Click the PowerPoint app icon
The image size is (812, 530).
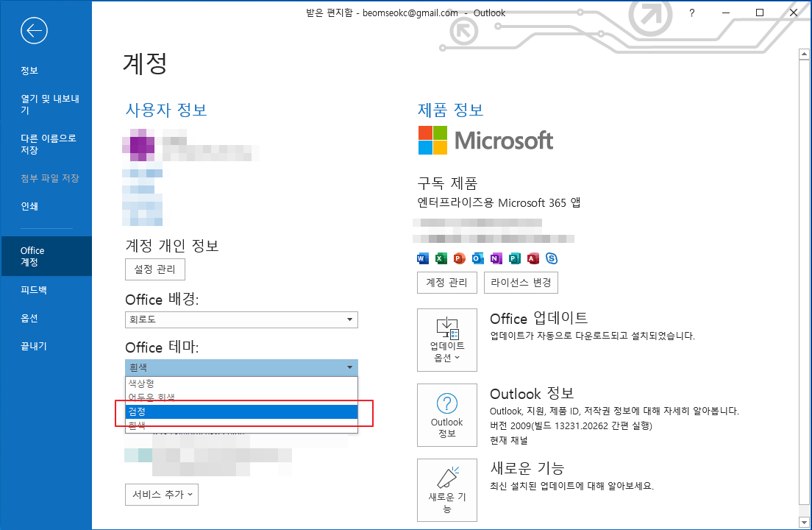pyautogui.click(x=460, y=258)
